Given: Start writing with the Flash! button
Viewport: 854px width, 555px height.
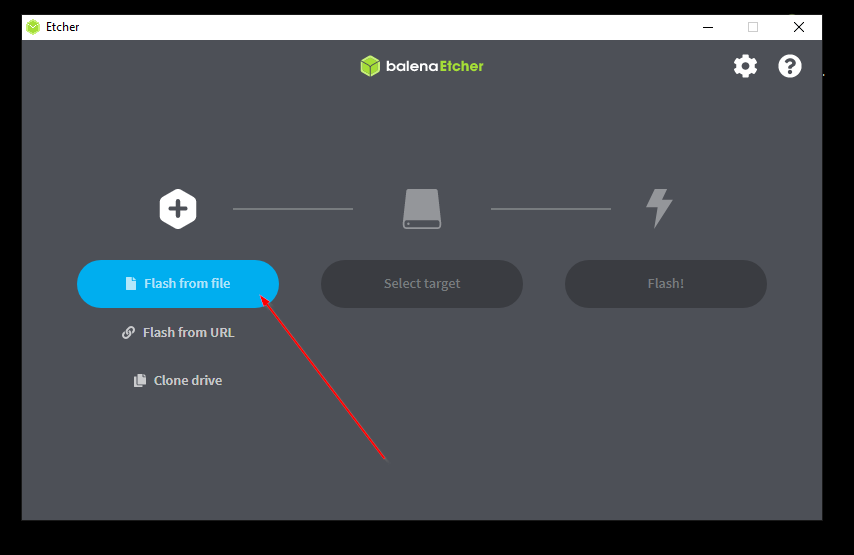Looking at the screenshot, I should [666, 284].
